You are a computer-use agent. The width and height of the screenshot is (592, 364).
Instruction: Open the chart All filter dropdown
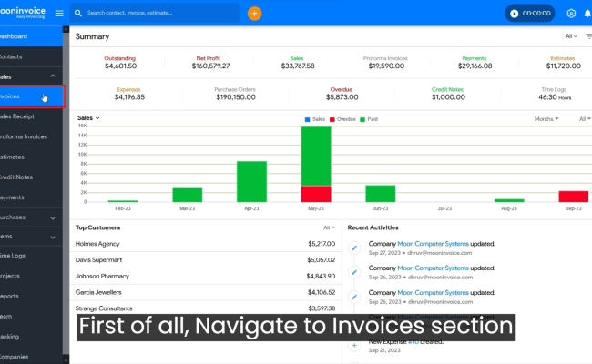(585, 119)
